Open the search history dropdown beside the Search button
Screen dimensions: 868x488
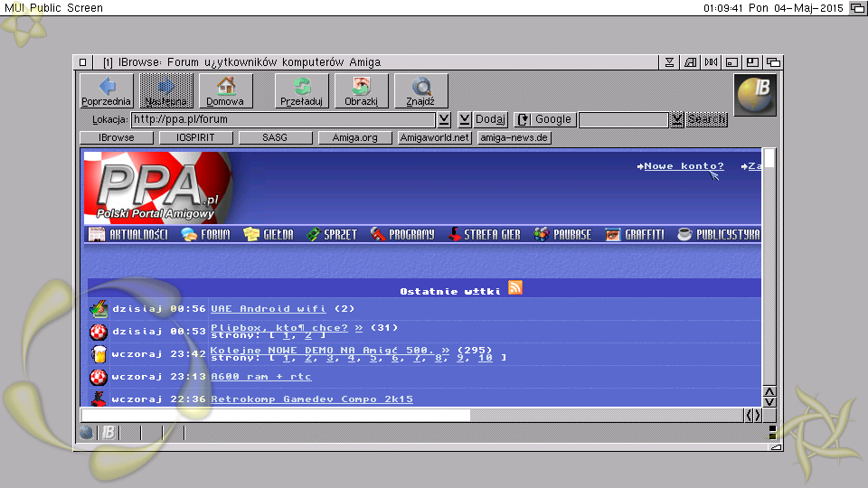(676, 119)
